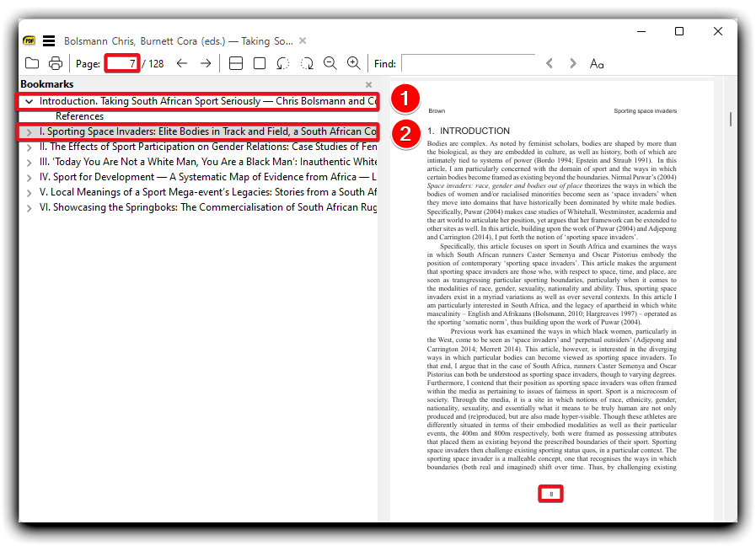This screenshot has height=546, width=756.
Task: Open a file using the folder icon
Action: click(32, 62)
